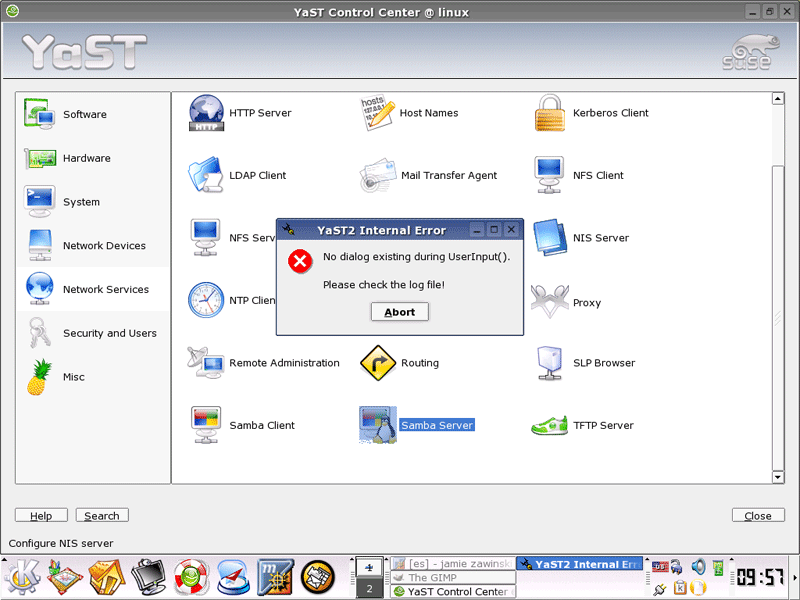Select the Samba Server module

(x=417, y=425)
